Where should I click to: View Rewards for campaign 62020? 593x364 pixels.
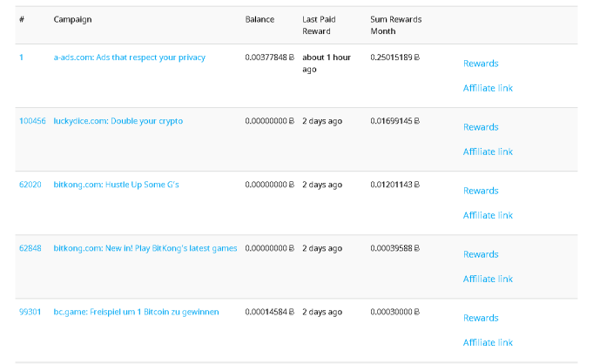coord(481,191)
